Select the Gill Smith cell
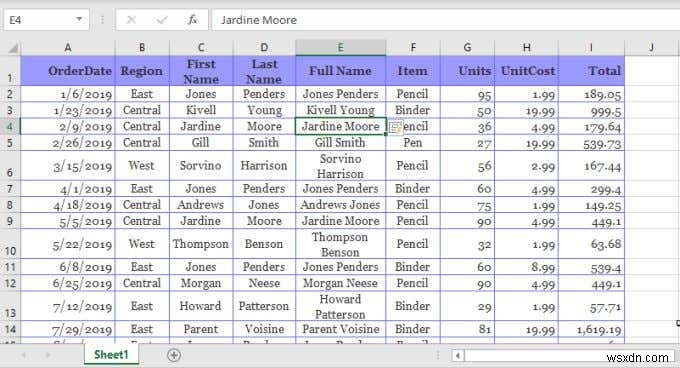This screenshot has height=368, width=680. pos(340,143)
